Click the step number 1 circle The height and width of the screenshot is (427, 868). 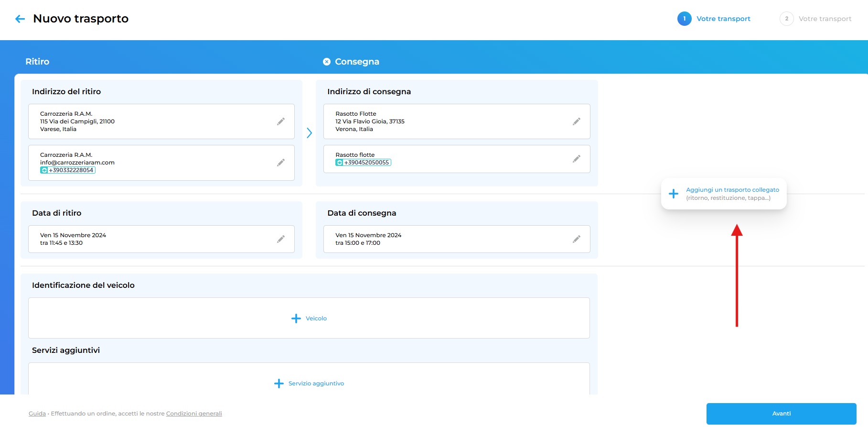click(684, 19)
